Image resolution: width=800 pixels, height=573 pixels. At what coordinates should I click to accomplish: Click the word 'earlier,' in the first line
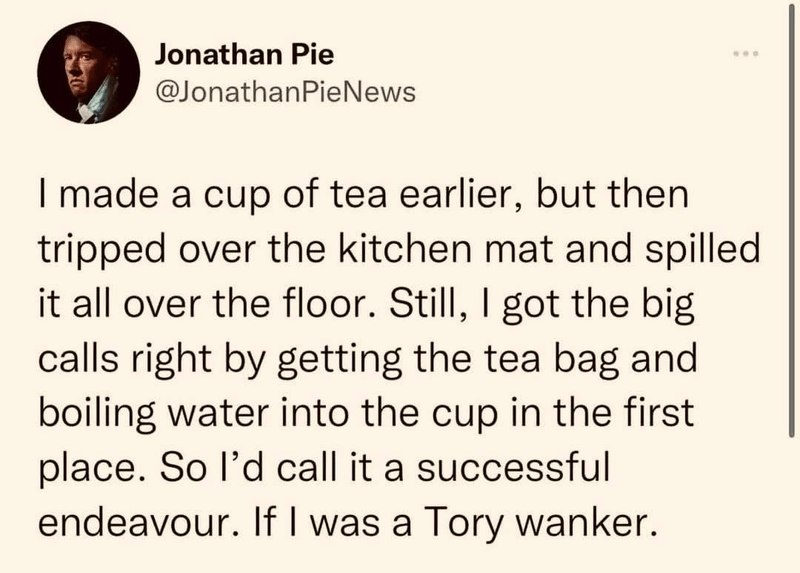click(x=462, y=196)
